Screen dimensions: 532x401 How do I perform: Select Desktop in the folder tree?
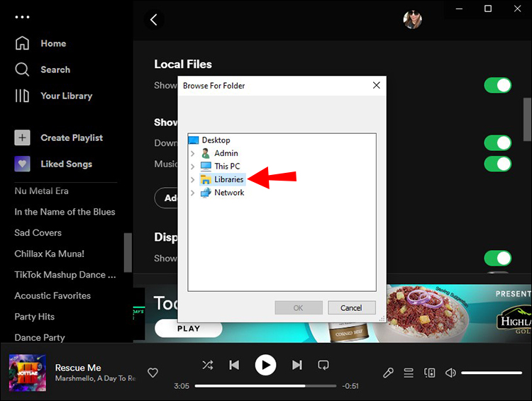[216, 140]
